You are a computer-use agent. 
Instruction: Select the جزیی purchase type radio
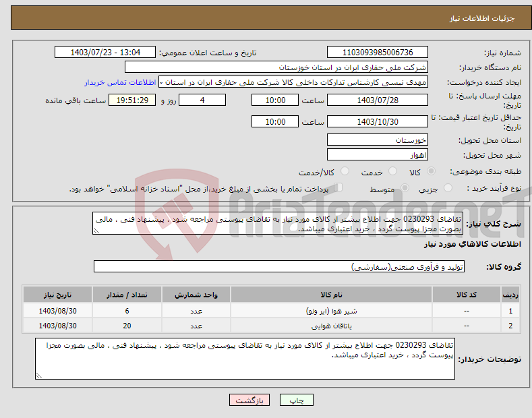point(448,188)
